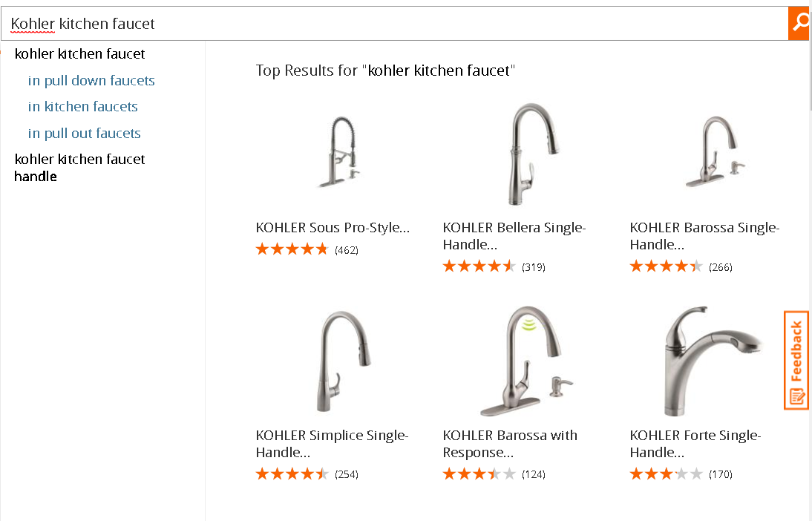
Task: Open KOHLER Sous Pro-Style faucet image
Action: pyautogui.click(x=340, y=152)
